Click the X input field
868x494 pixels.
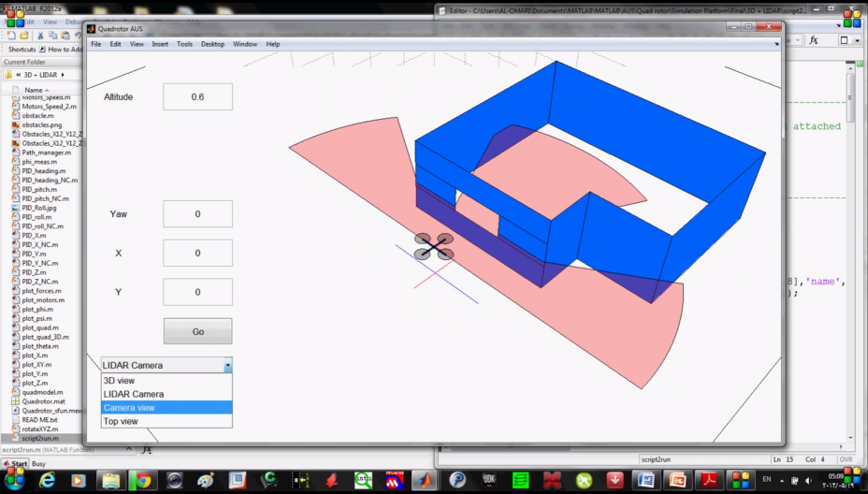197,254
